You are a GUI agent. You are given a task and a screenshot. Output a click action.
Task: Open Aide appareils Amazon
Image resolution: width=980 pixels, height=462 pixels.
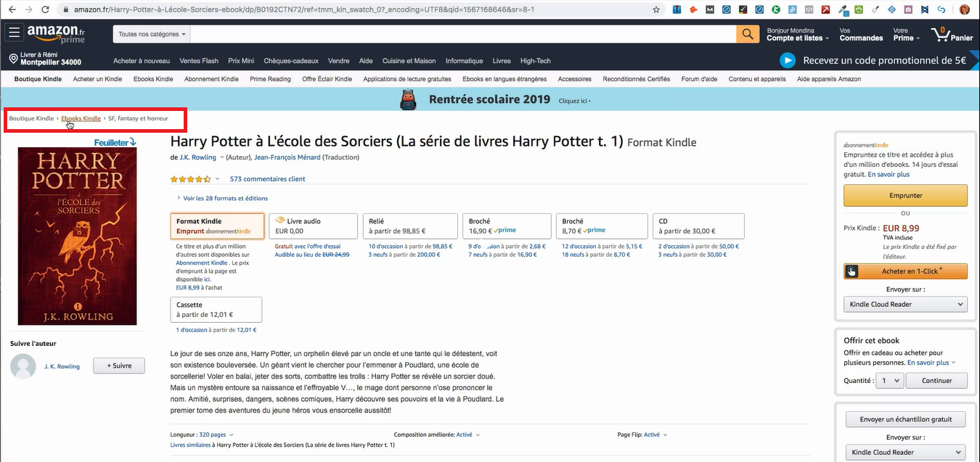click(x=829, y=79)
